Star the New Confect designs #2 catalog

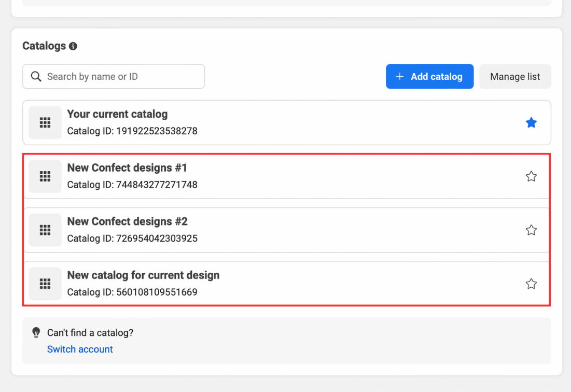(531, 230)
